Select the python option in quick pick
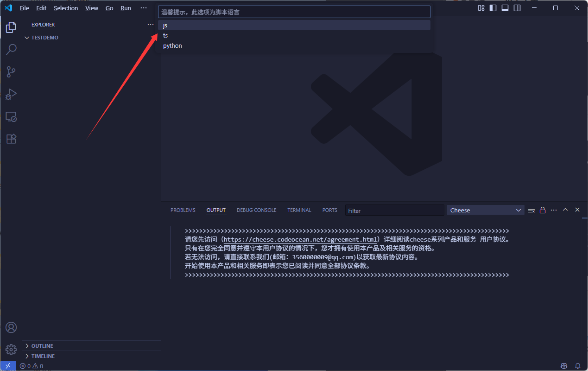 294,45
